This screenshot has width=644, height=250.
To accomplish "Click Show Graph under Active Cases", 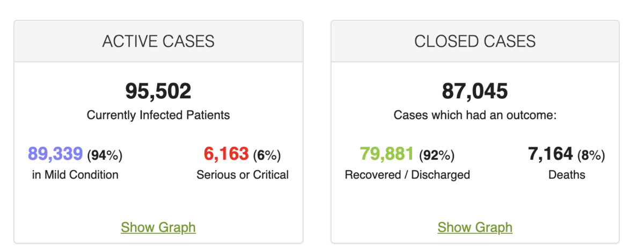I will click(x=158, y=227).
